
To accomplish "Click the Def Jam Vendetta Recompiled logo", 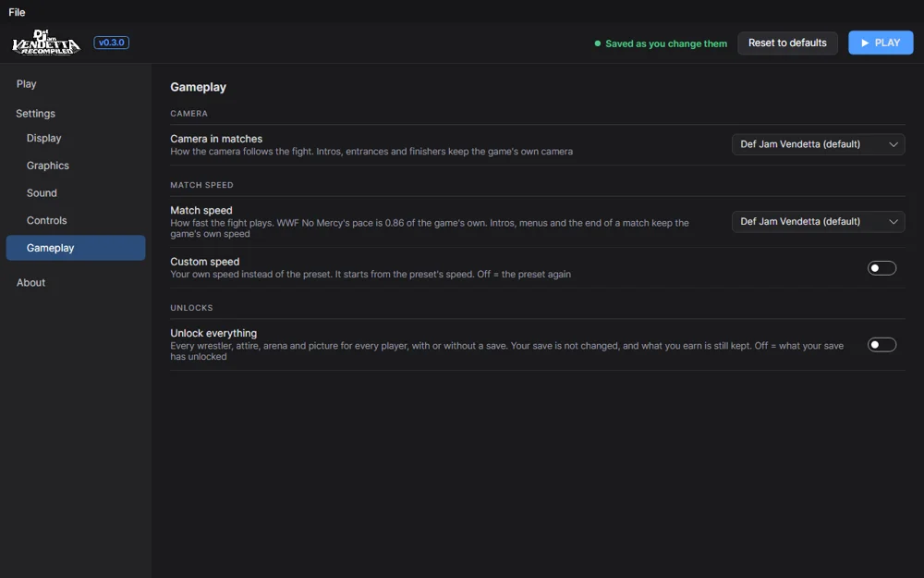I will click(46, 43).
